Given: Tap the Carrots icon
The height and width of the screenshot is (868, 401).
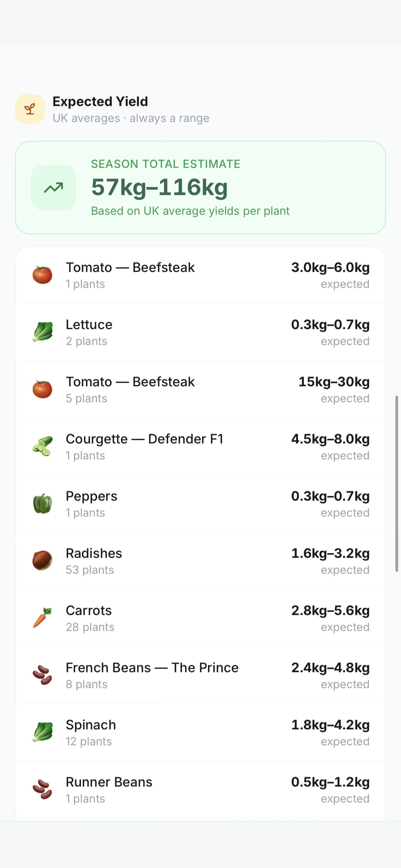Looking at the screenshot, I should 42,618.
